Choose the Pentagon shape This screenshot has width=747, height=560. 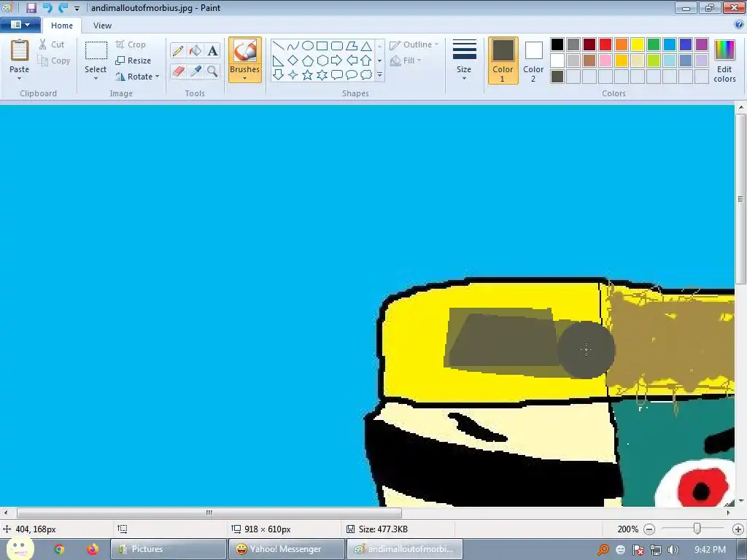pyautogui.click(x=308, y=61)
